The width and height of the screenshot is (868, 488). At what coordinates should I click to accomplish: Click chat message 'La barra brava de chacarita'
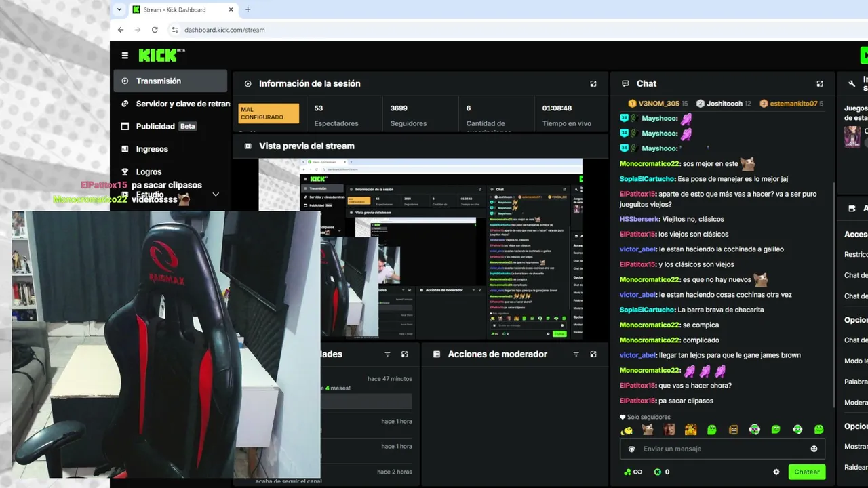point(721,310)
